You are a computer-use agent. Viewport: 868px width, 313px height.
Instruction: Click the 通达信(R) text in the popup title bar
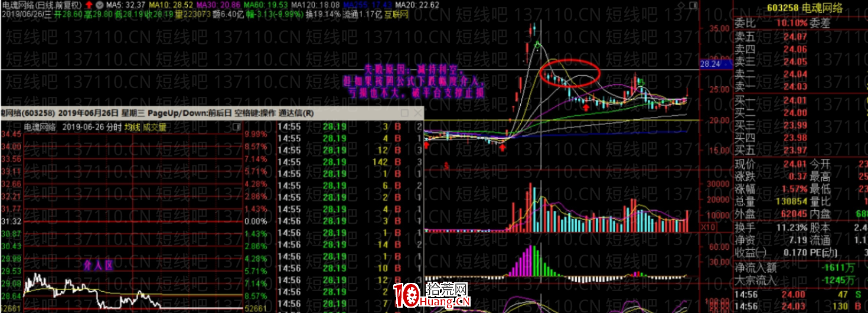[x=296, y=113]
